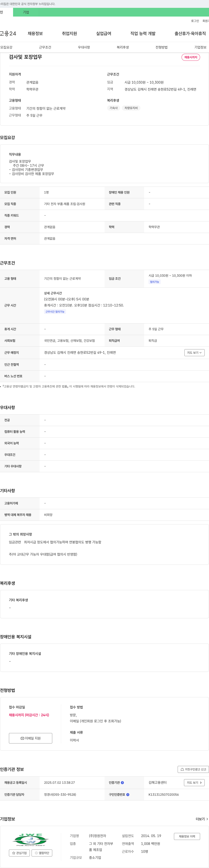Image resolution: width=209 pixels, height=868 pixels.
Task: Click the 로그인 link
Action: point(195,21)
